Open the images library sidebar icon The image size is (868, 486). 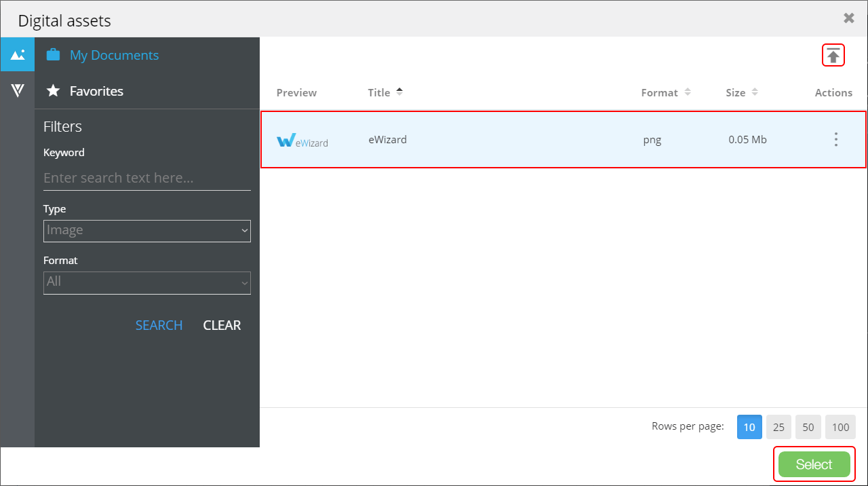(x=18, y=54)
